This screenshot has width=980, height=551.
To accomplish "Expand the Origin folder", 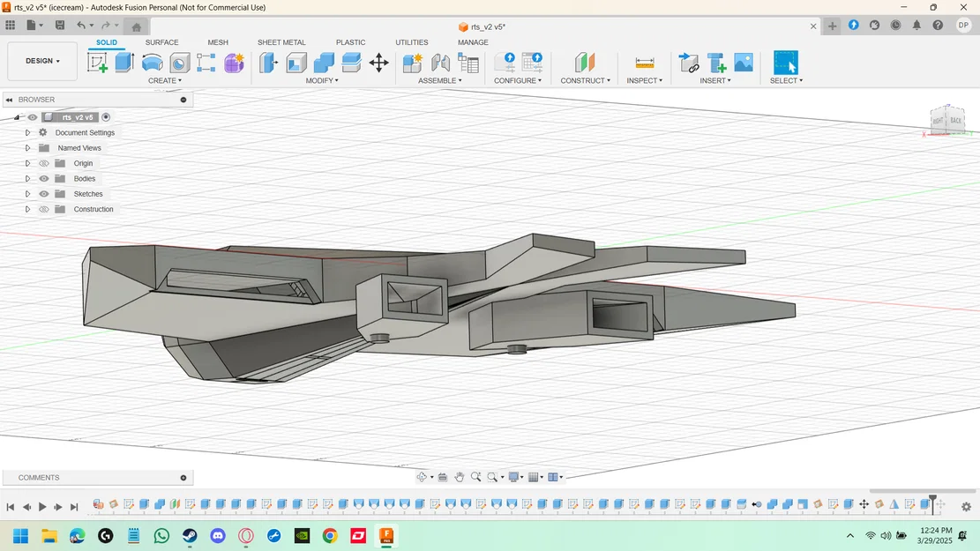I will coord(27,163).
